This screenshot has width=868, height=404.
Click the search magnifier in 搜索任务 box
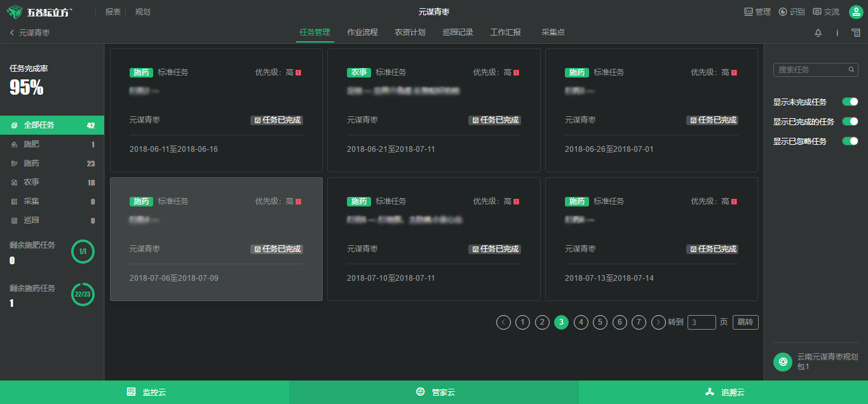coord(851,70)
